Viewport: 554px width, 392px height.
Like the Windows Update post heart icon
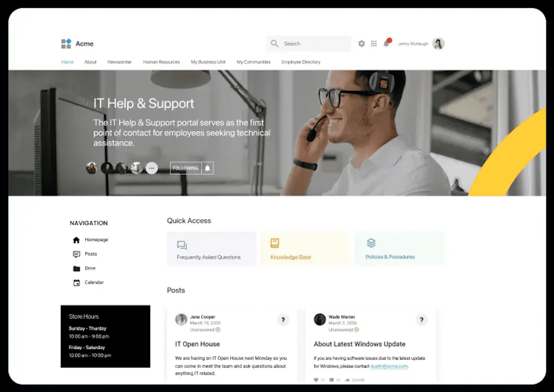(316, 380)
